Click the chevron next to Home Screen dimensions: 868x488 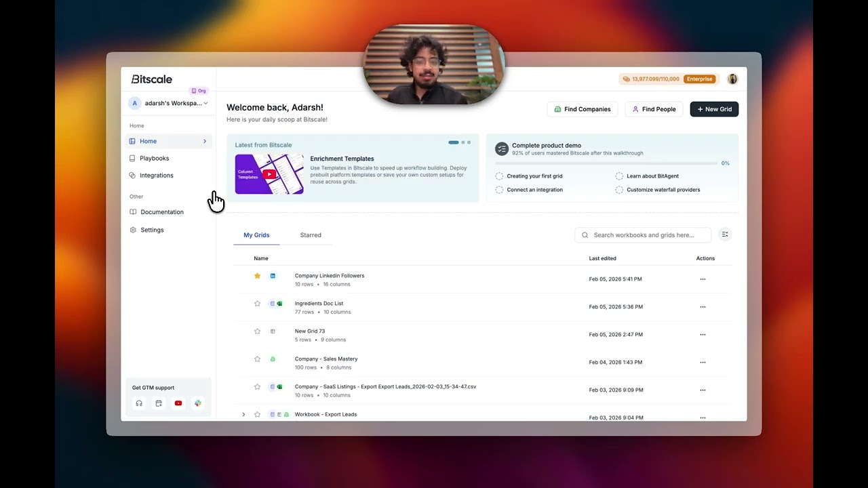coord(205,141)
